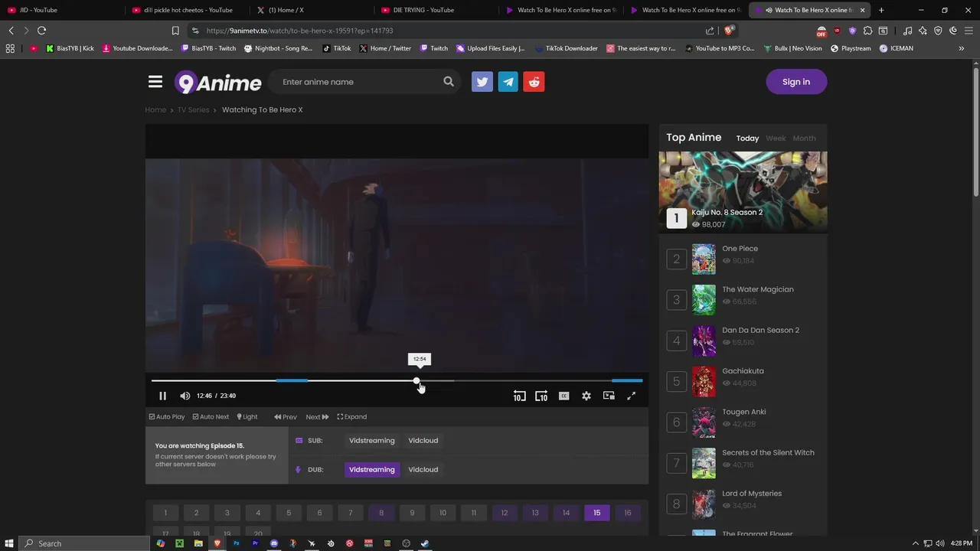Viewport: 980px width, 551px height.
Task: Skip forward 10 seconds in video
Action: (x=541, y=396)
